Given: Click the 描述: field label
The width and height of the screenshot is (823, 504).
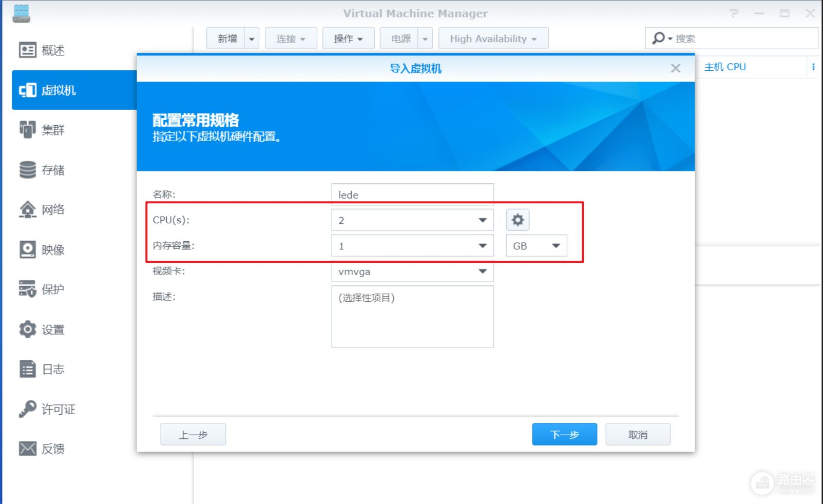Looking at the screenshot, I should (164, 297).
